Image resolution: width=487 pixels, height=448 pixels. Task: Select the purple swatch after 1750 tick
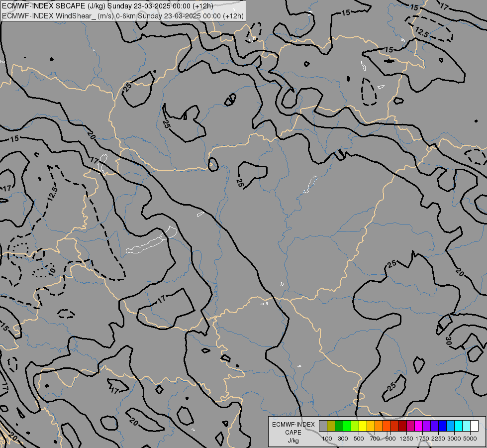pos(426,426)
